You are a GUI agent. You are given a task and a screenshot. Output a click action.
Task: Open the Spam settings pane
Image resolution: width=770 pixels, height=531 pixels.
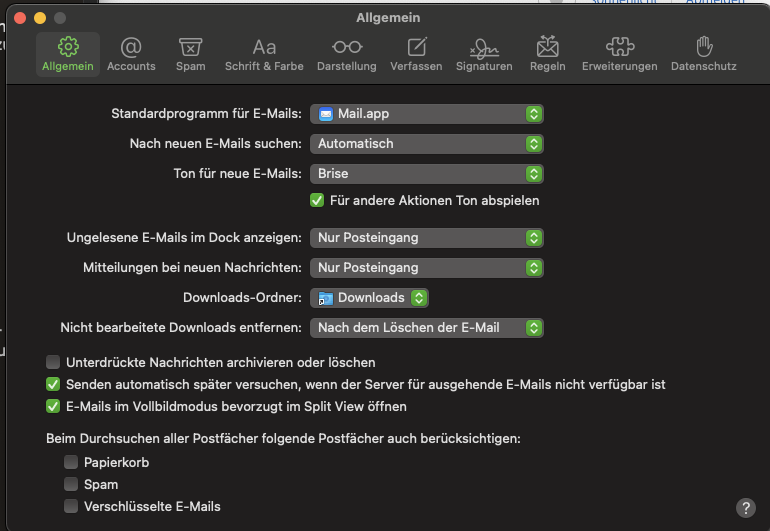point(190,54)
